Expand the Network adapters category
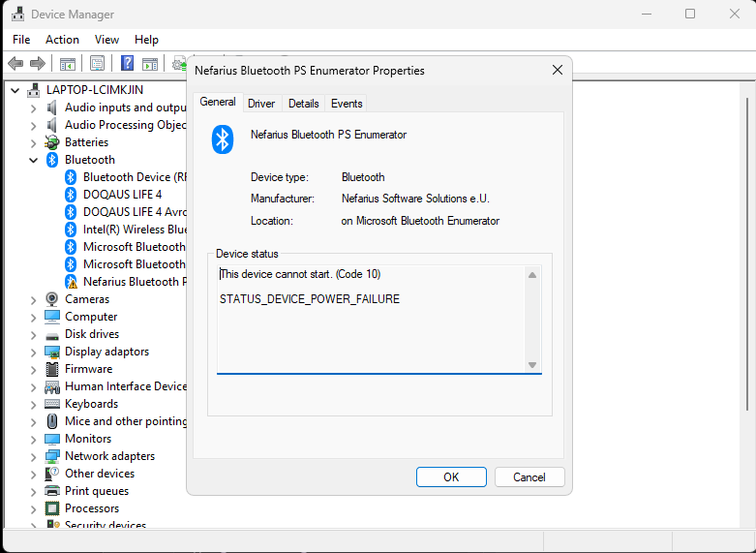756x553 pixels. tap(33, 457)
